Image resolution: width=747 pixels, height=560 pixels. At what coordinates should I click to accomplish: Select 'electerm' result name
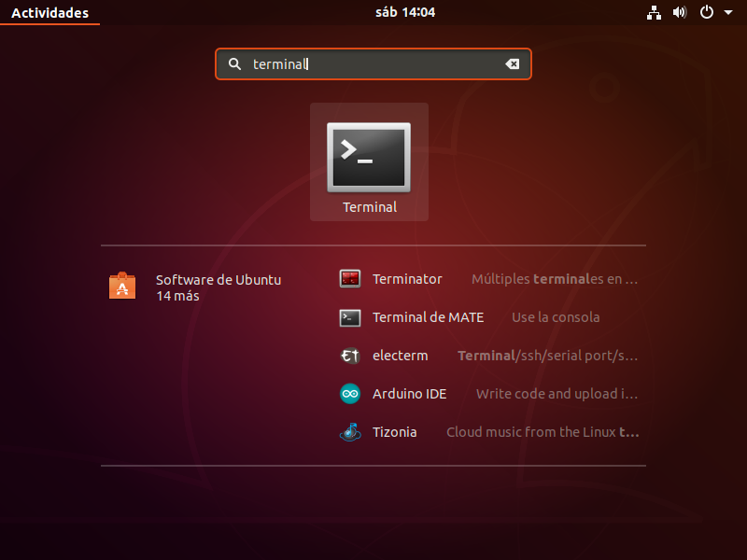(401, 356)
